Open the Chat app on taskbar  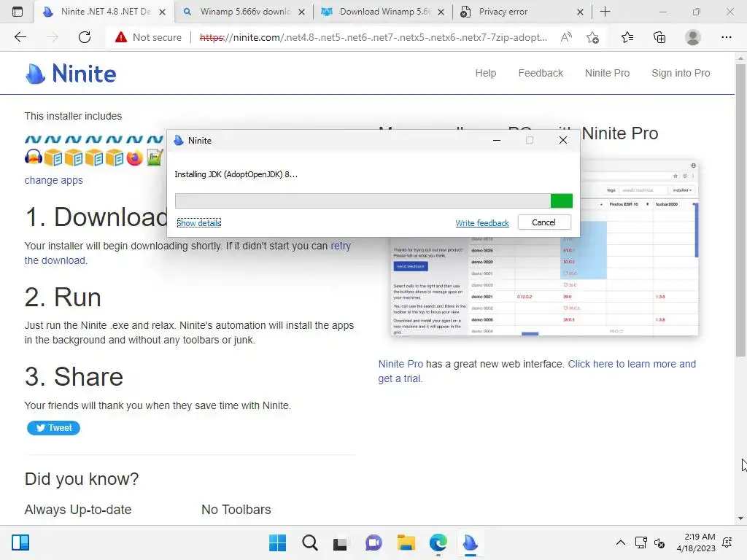373,542
